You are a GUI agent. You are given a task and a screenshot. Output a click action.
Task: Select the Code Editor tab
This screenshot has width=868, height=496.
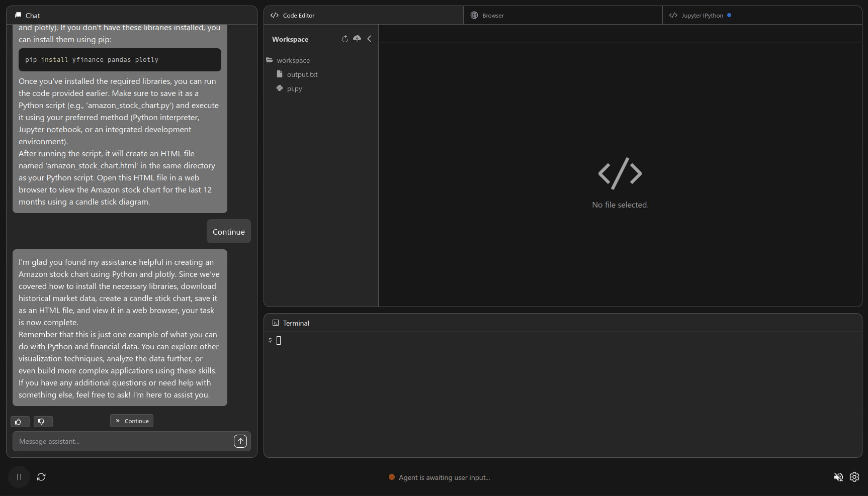(298, 16)
